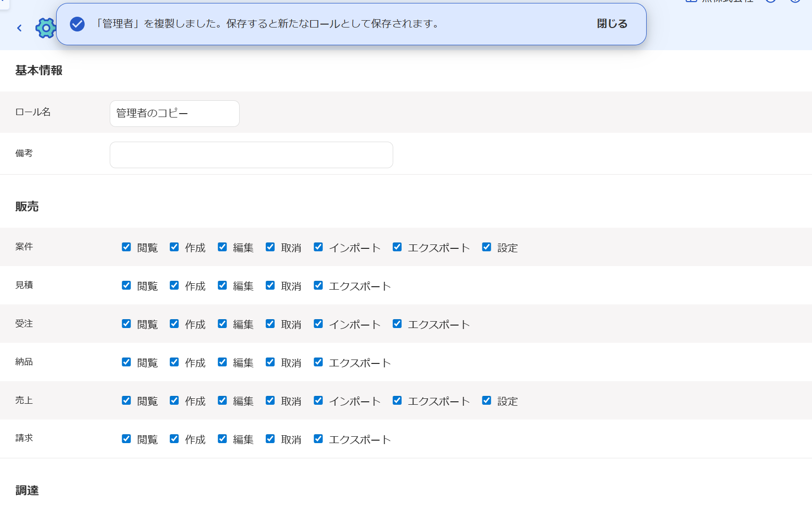This screenshot has width=812, height=509.
Task: Toggle 設定 checkbox for 案件
Action: pyautogui.click(x=487, y=247)
